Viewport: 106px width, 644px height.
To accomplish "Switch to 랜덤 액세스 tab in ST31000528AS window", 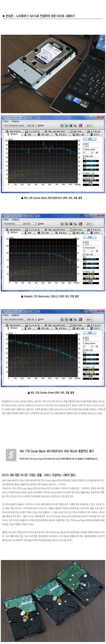I will coord(76,230).
